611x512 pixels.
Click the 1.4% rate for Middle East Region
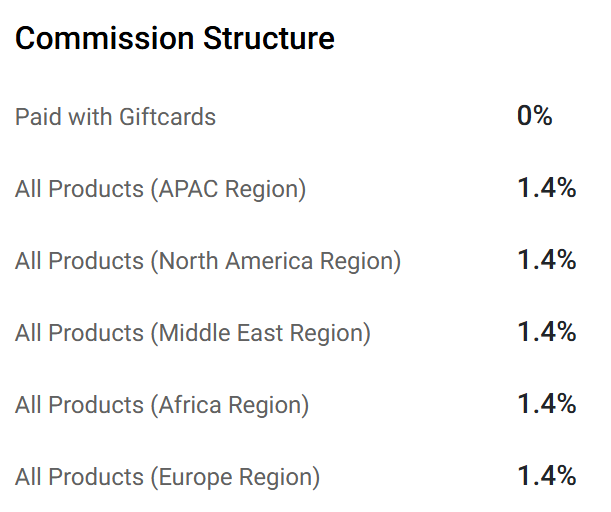546,332
